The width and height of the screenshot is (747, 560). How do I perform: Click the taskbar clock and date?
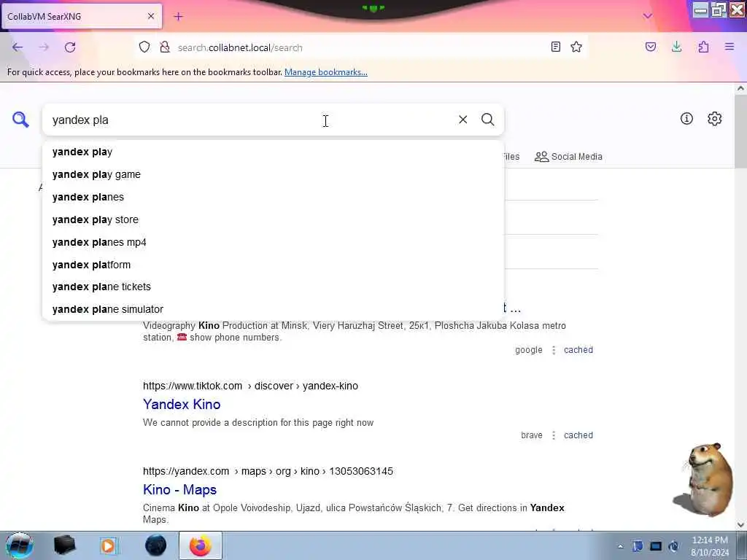(x=710, y=546)
